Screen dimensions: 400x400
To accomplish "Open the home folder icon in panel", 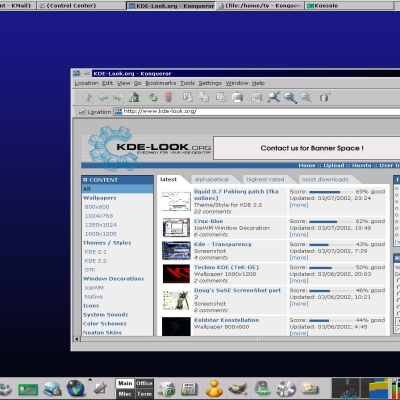I will (x=53, y=389).
